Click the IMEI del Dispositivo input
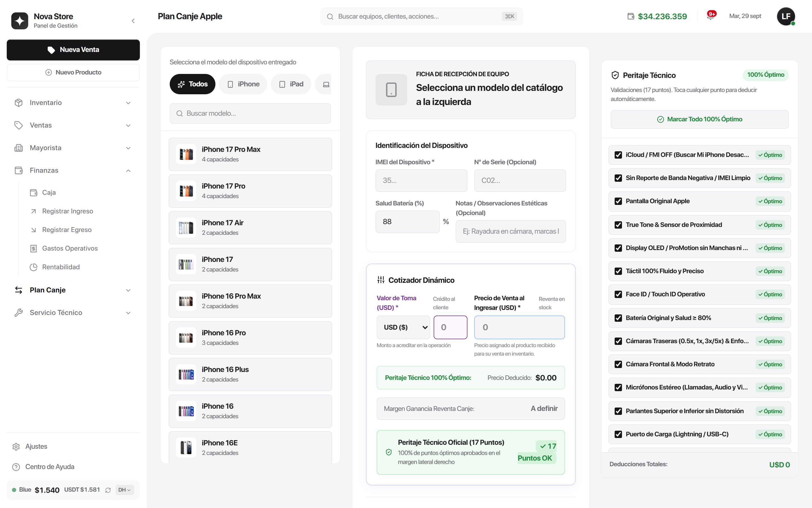This screenshot has width=812, height=508. (421, 180)
